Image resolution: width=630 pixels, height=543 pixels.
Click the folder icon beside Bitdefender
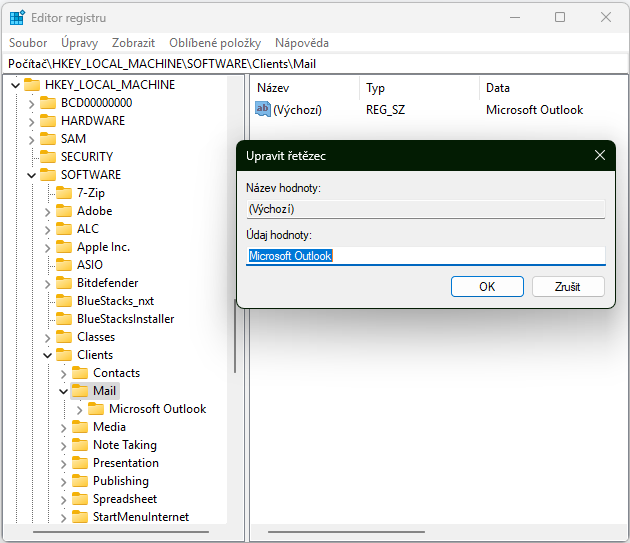[x=64, y=283]
